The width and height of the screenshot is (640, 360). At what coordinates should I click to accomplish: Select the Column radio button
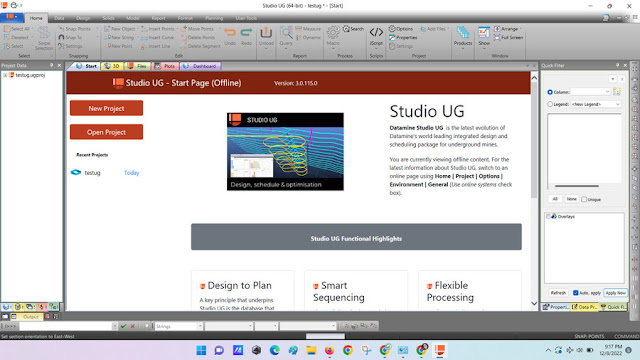click(x=550, y=92)
